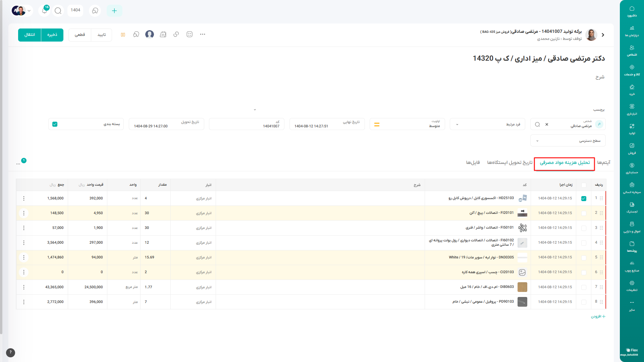Uncheck the بسته بندی packaging checkbox
The image size is (644, 362).
pyautogui.click(x=55, y=124)
